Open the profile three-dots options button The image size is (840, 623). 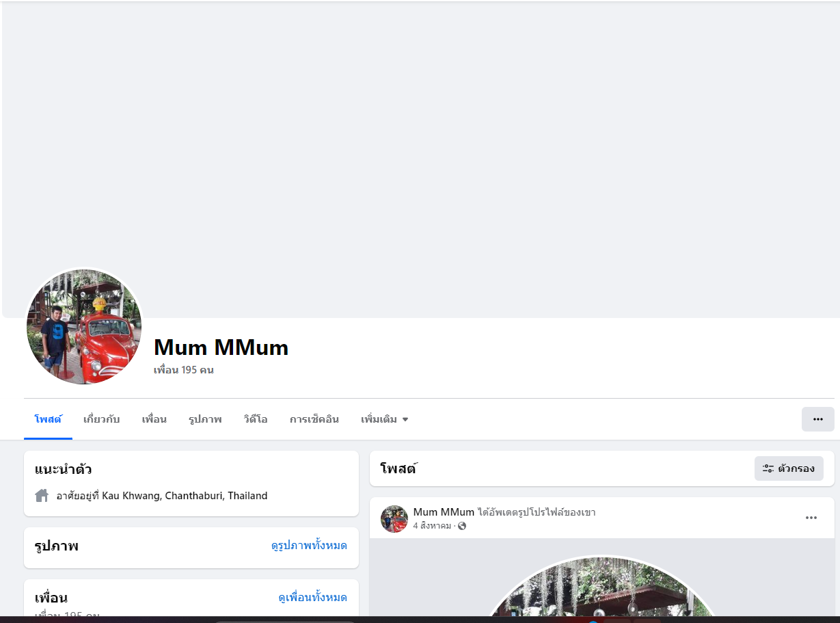pos(817,419)
